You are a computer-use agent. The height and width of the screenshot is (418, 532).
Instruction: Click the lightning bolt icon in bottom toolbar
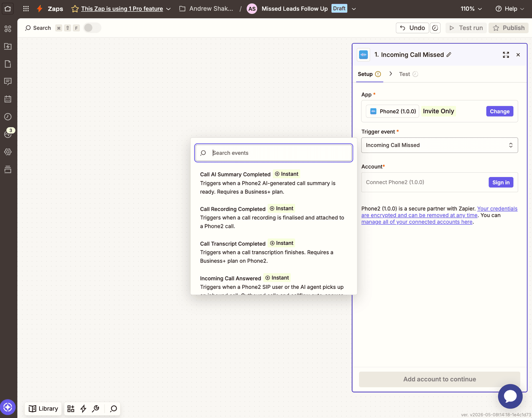pos(83,409)
